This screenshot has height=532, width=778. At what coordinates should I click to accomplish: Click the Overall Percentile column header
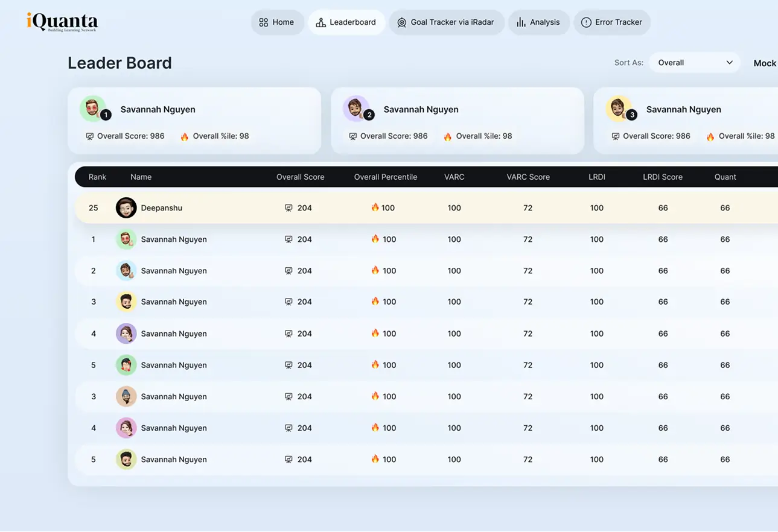[385, 177]
